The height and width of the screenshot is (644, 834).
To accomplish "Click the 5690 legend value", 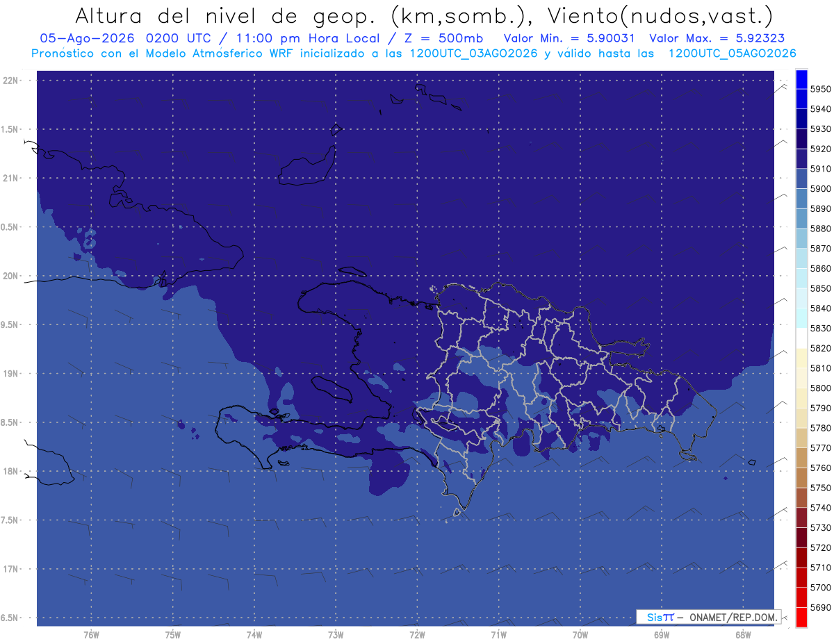I will 821,607.
